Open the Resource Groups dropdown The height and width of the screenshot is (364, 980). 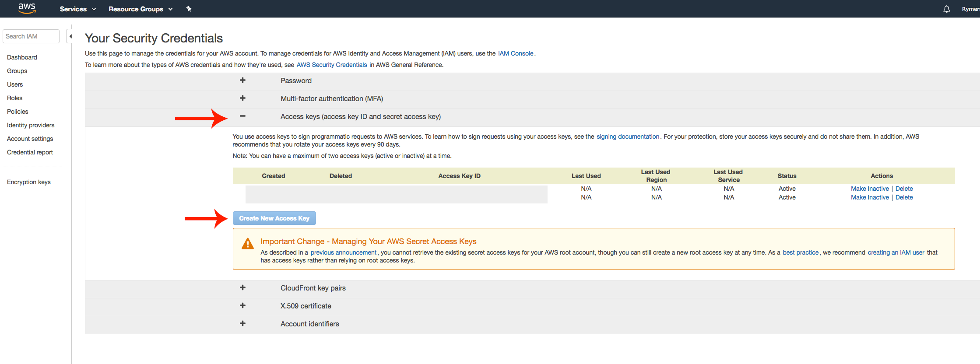[x=140, y=9]
